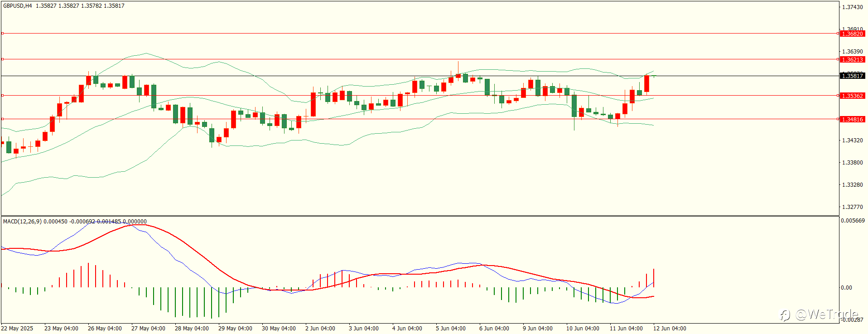
Task: Select the left handle of the 1.36820 line
Action: tap(2, 33)
